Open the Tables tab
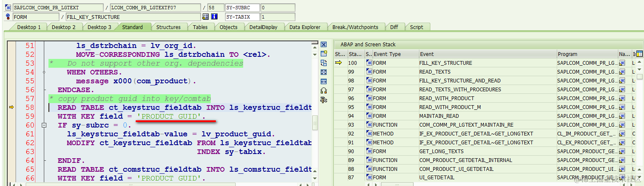The width and height of the screenshot is (644, 186). click(200, 27)
